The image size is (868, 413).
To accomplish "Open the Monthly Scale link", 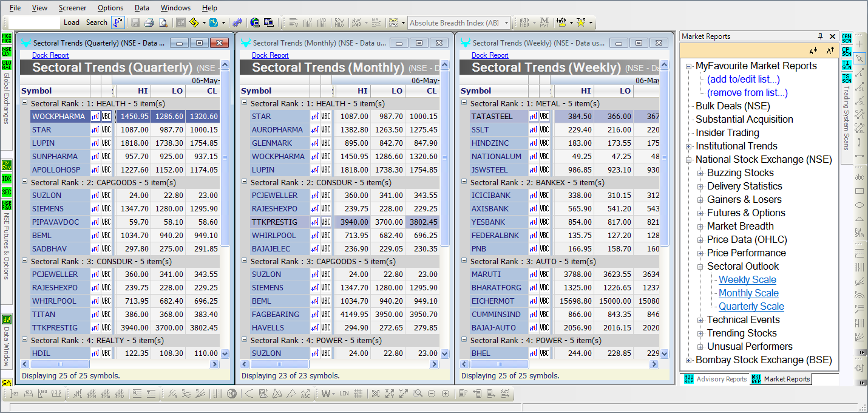I will 748,293.
